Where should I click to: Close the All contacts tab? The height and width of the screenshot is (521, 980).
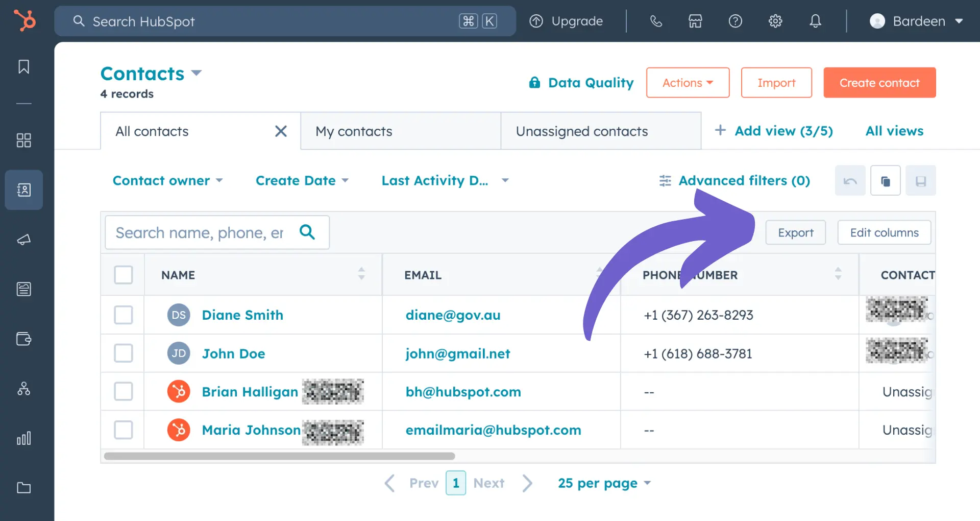(281, 131)
